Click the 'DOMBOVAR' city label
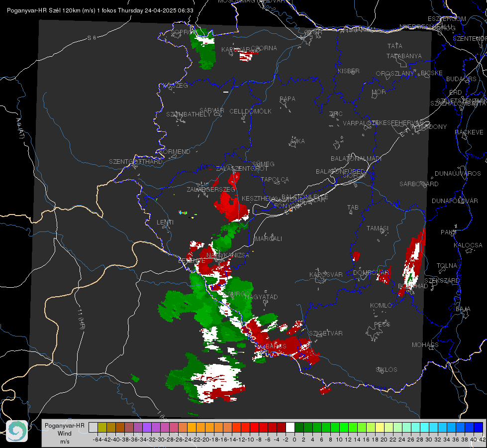The width and height of the screenshot is (487, 448). pyautogui.click(x=371, y=273)
